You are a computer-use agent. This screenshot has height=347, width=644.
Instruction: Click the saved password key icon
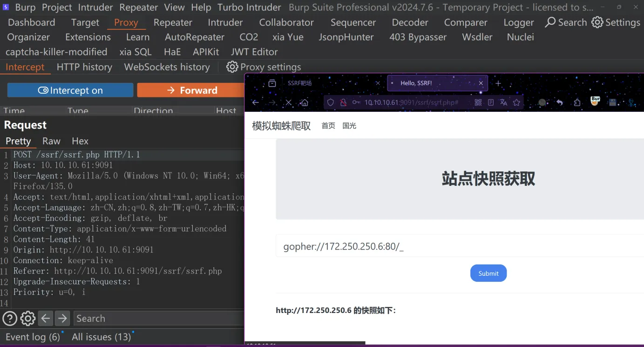(x=356, y=102)
